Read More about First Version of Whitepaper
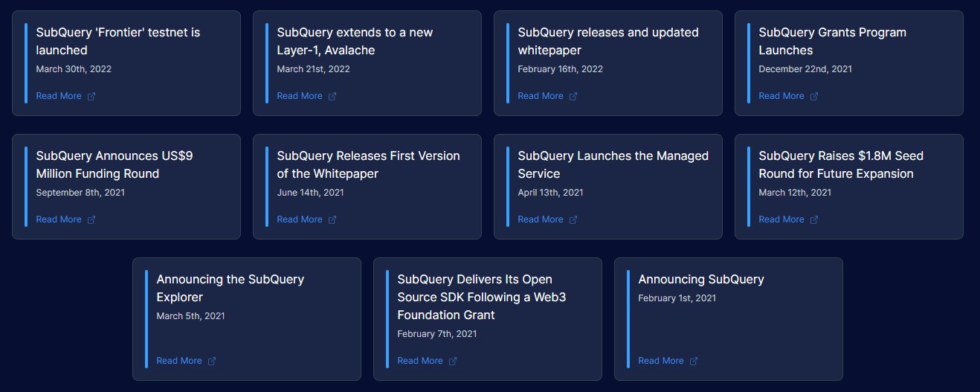Image resolution: width=980 pixels, height=392 pixels. (300, 219)
